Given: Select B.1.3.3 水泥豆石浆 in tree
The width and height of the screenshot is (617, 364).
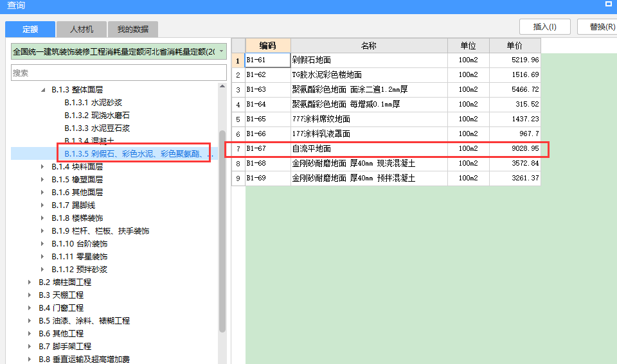Looking at the screenshot, I should (x=97, y=128).
